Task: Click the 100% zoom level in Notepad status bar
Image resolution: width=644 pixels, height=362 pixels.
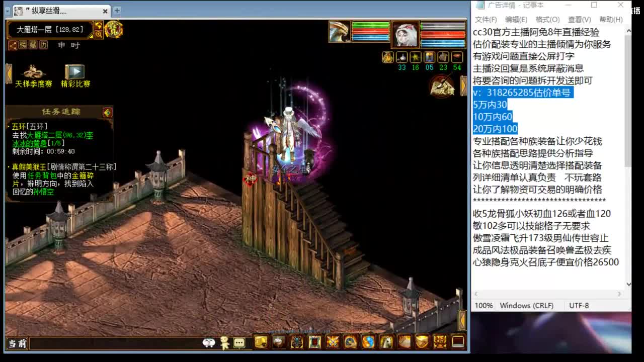Action: click(x=484, y=306)
